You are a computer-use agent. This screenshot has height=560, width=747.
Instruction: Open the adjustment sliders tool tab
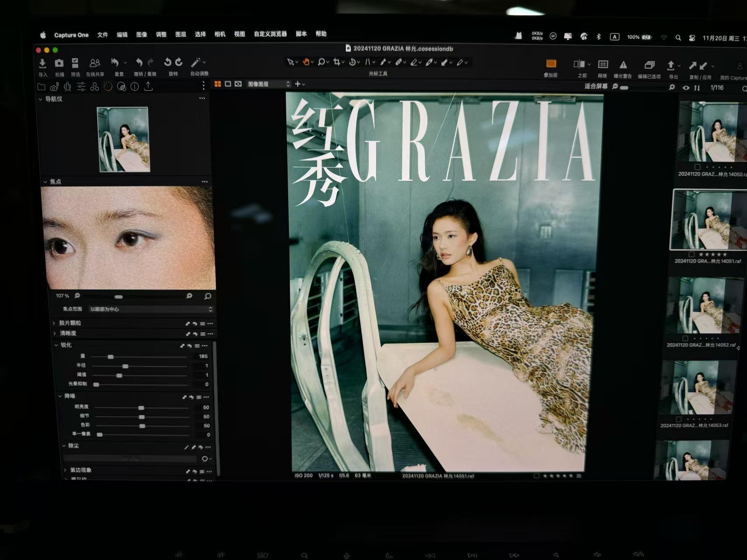point(81,87)
